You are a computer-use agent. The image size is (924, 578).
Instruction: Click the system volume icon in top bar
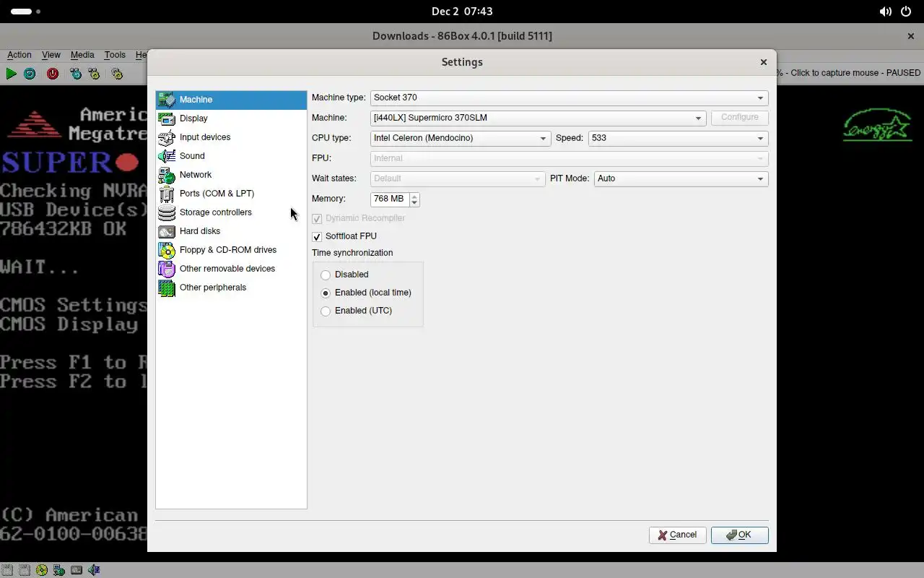pyautogui.click(x=885, y=12)
